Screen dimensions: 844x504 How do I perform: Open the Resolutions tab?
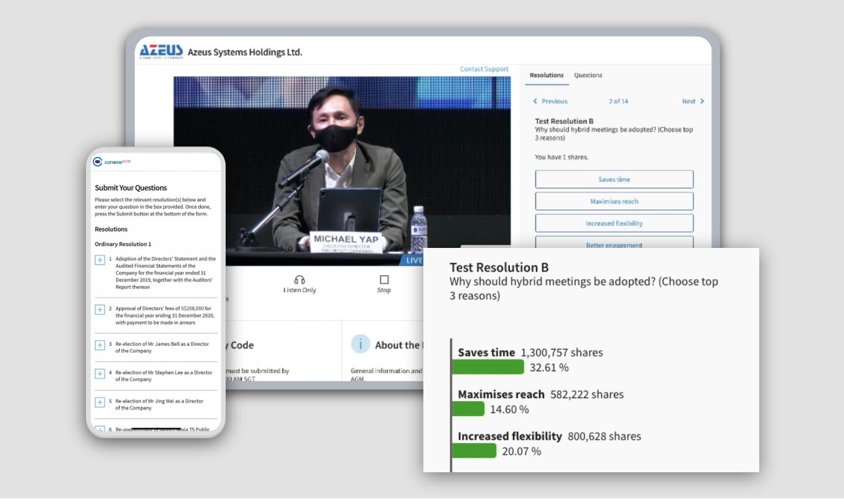tap(547, 75)
